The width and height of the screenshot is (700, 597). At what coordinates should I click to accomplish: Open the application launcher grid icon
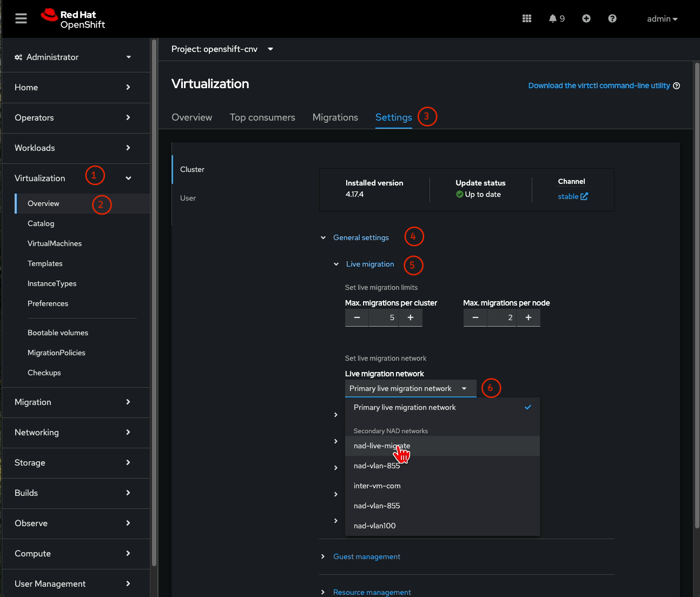(527, 19)
